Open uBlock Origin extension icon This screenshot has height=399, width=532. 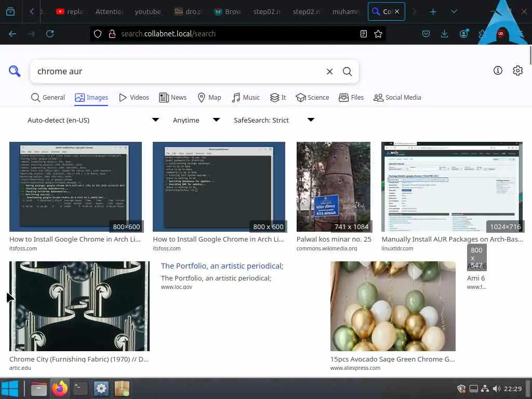500,34
